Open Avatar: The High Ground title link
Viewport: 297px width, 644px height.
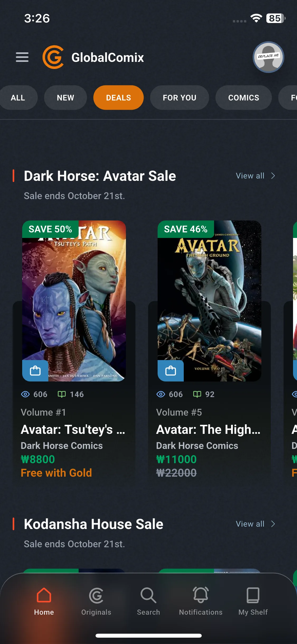click(x=208, y=430)
